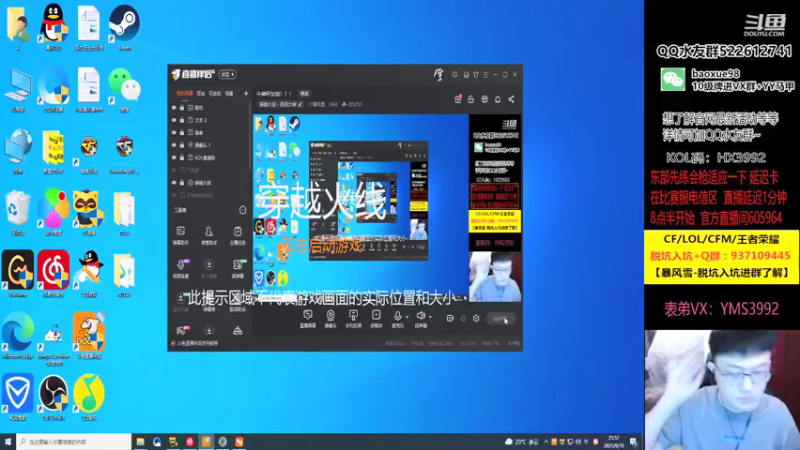Viewport: 800px width, 450px height.
Task: Mute the 扬声器 speaker icon
Action: point(420,318)
